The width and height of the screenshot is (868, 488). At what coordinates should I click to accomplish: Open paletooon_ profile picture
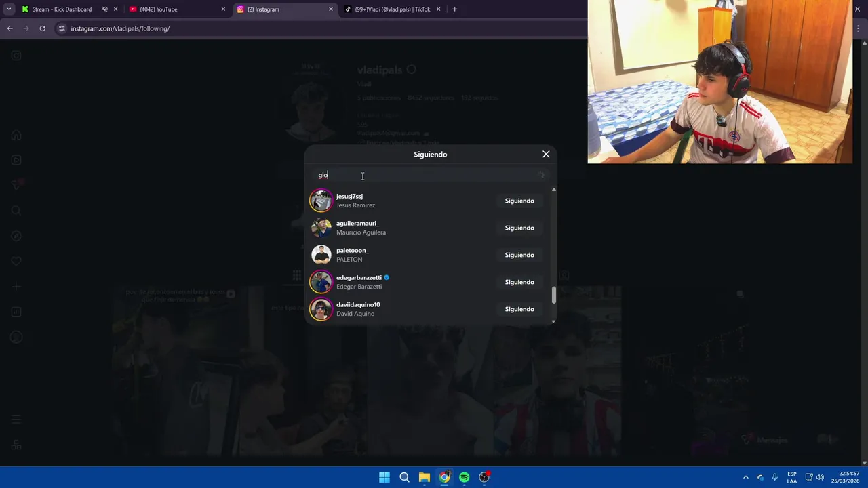click(321, 255)
